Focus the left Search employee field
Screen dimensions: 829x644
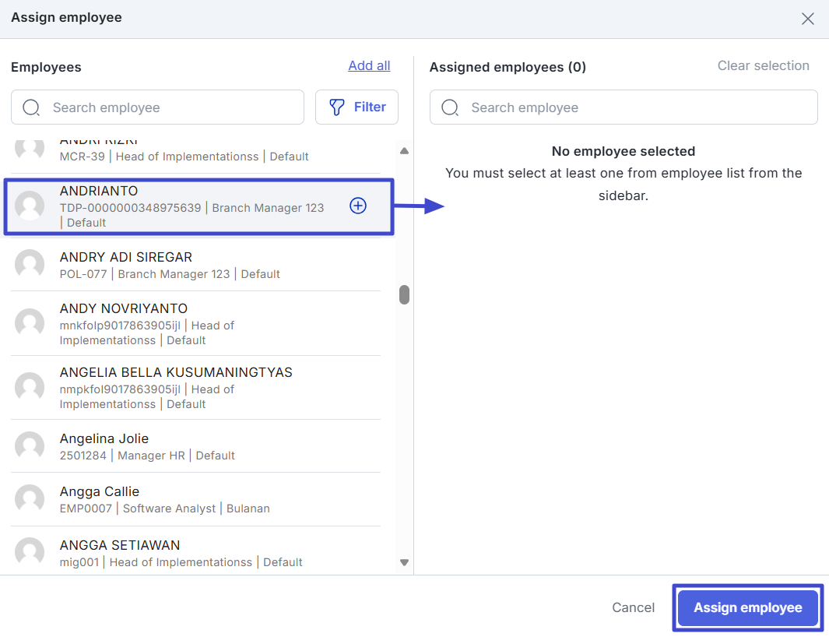171,107
